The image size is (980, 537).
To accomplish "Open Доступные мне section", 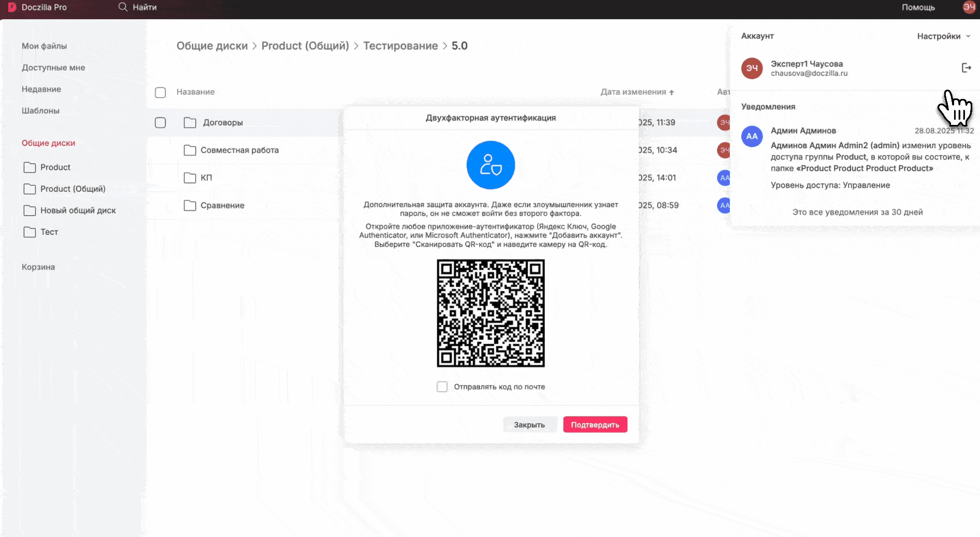I will tap(53, 68).
